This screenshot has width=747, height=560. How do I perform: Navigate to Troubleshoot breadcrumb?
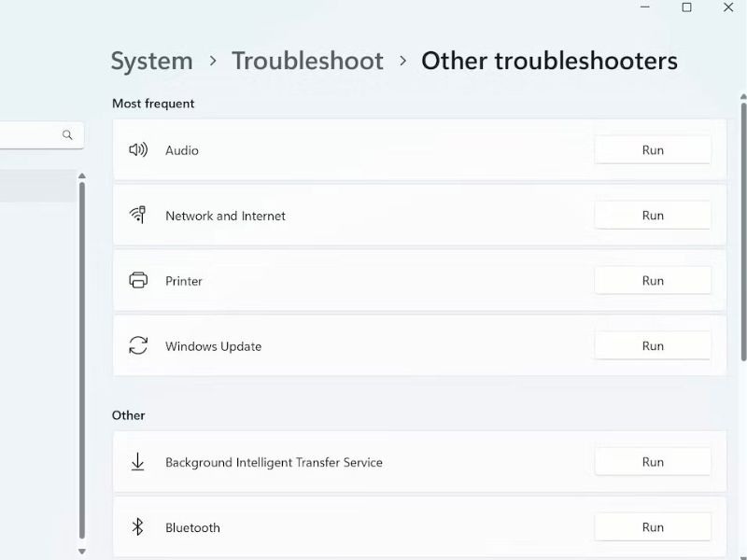coord(307,61)
